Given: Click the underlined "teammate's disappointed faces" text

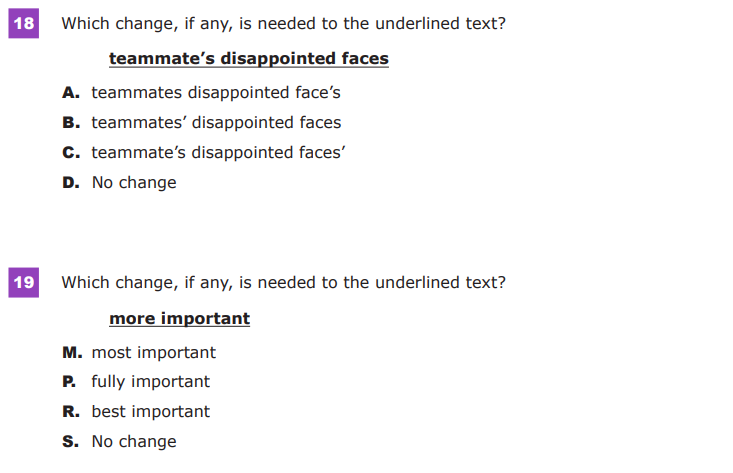Looking at the screenshot, I should pos(248,59).
